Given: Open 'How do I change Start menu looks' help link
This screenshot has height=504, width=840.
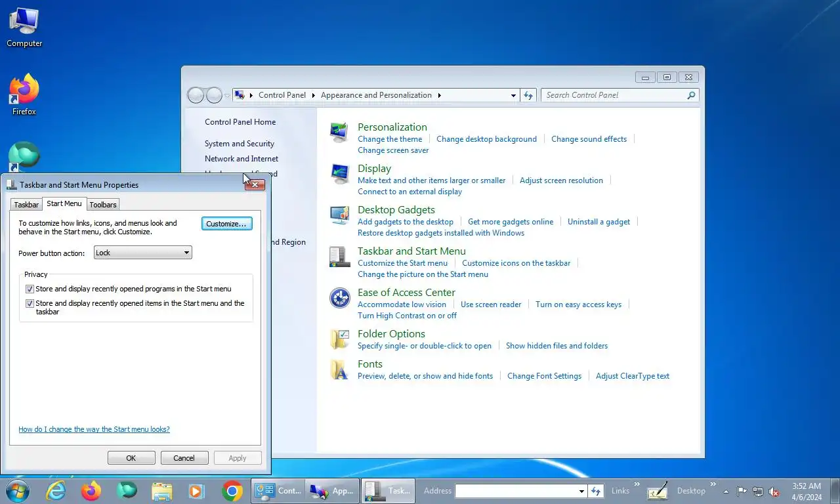Looking at the screenshot, I should [94, 429].
